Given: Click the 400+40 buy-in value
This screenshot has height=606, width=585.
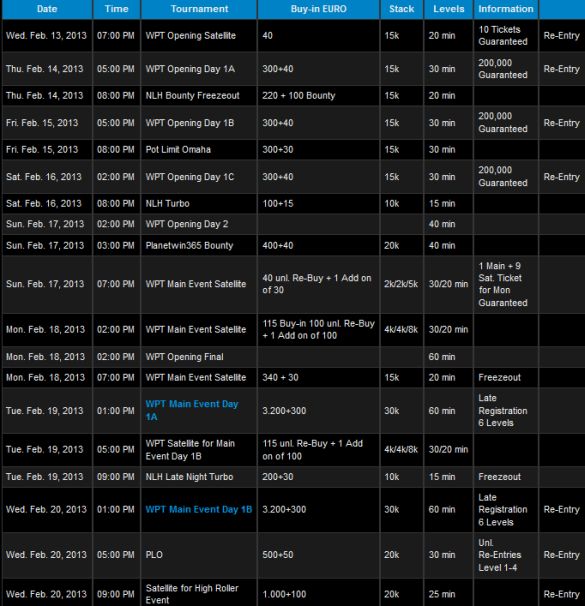Looking at the screenshot, I should tap(277, 245).
